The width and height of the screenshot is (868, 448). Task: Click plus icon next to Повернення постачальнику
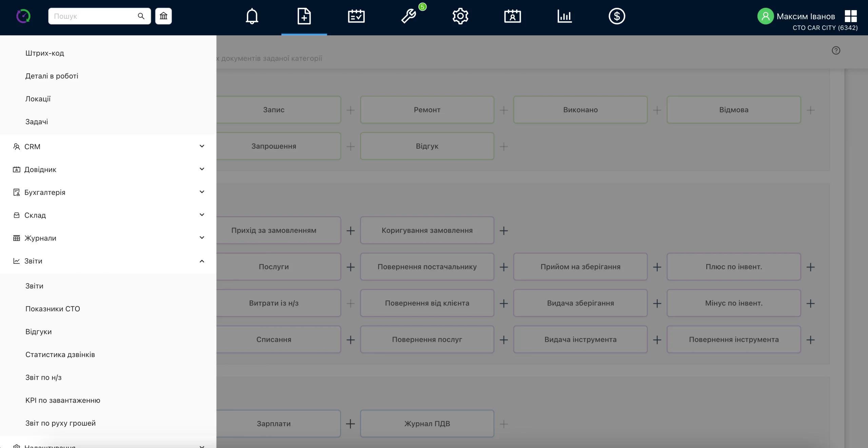[x=504, y=267]
